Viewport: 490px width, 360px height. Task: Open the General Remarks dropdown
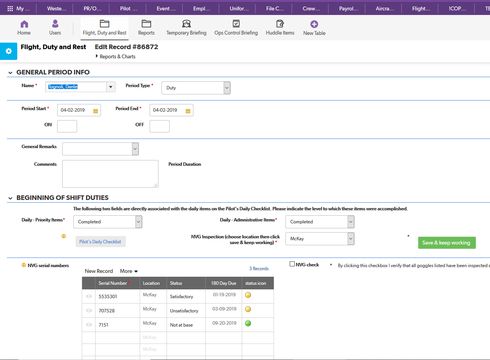pos(100,149)
